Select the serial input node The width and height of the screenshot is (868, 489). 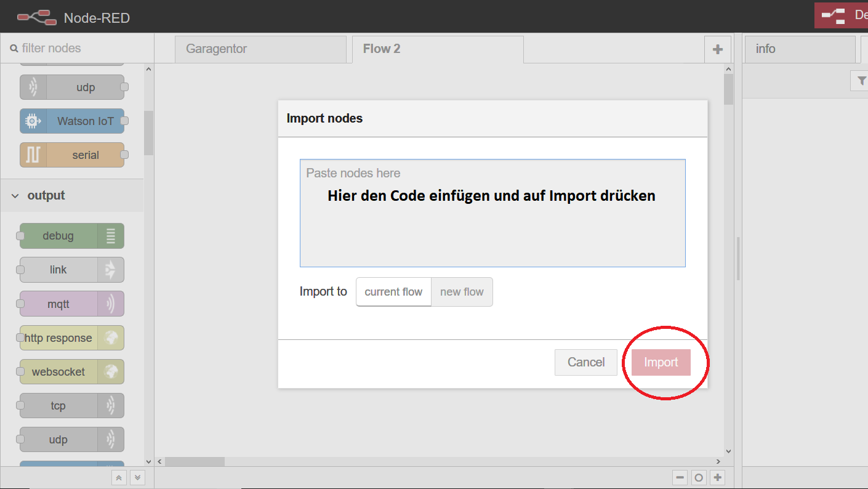pyautogui.click(x=72, y=155)
